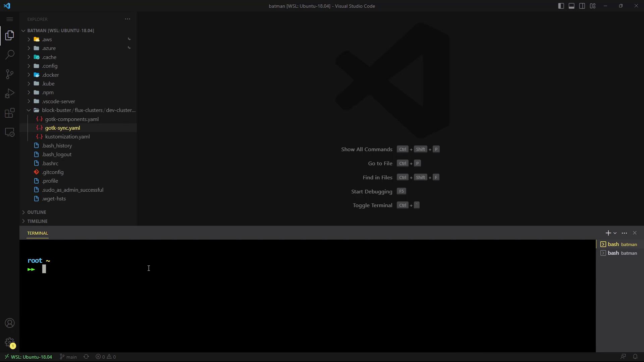
Task: Open .bashrc file
Action: click(78, 163)
